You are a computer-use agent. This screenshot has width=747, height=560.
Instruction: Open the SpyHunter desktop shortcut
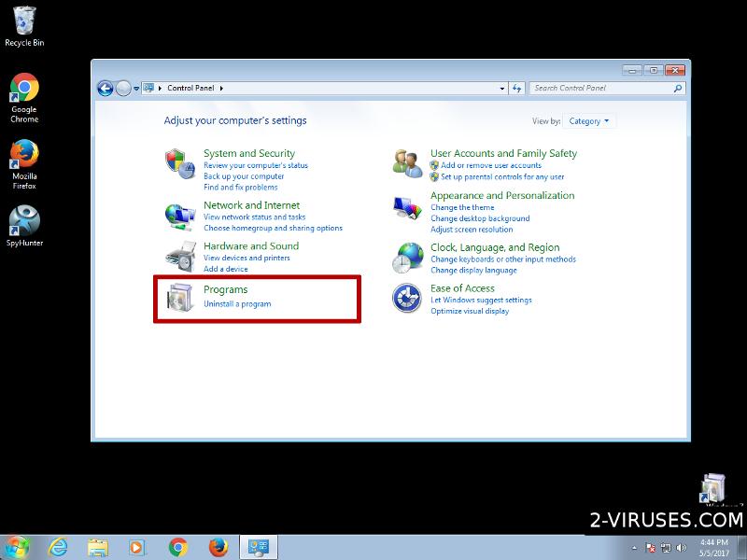24,221
